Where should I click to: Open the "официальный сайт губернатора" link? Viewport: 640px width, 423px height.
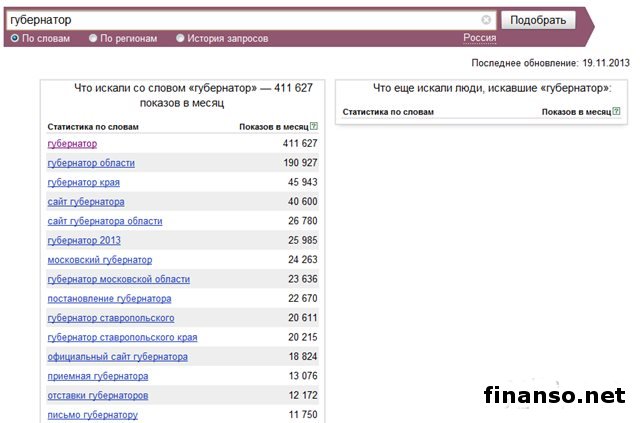click(117, 357)
